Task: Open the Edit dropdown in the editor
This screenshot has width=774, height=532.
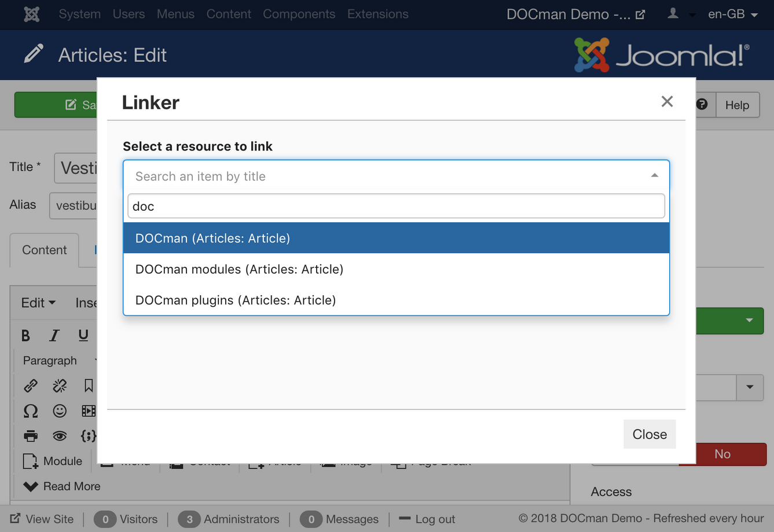Action: click(38, 303)
